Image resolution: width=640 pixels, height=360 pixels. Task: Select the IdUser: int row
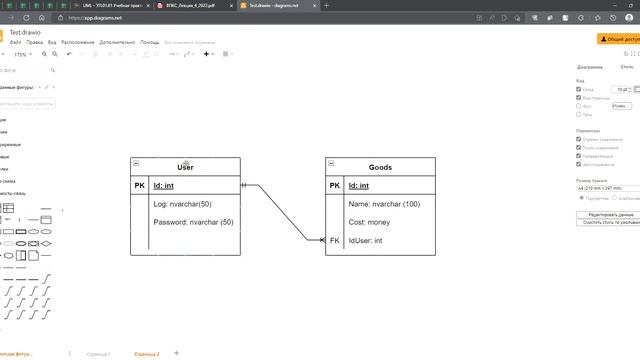tap(380, 240)
